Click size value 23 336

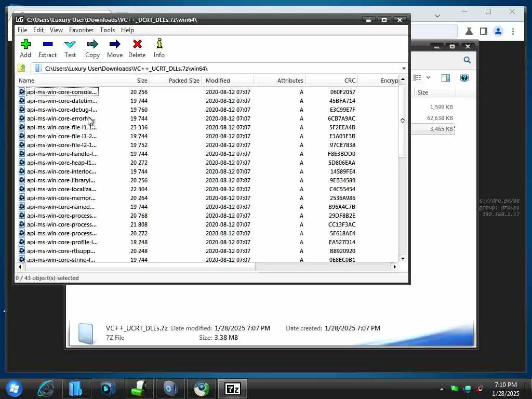coord(139,127)
